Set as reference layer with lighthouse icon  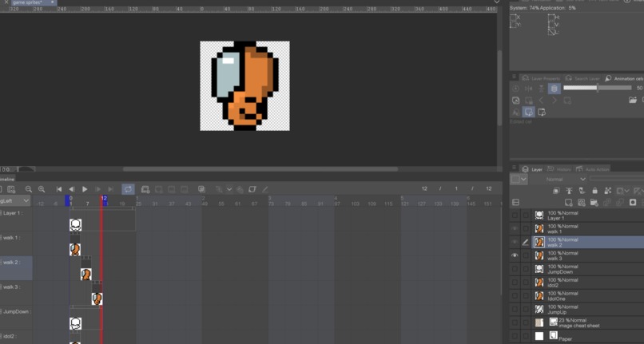tap(569, 191)
